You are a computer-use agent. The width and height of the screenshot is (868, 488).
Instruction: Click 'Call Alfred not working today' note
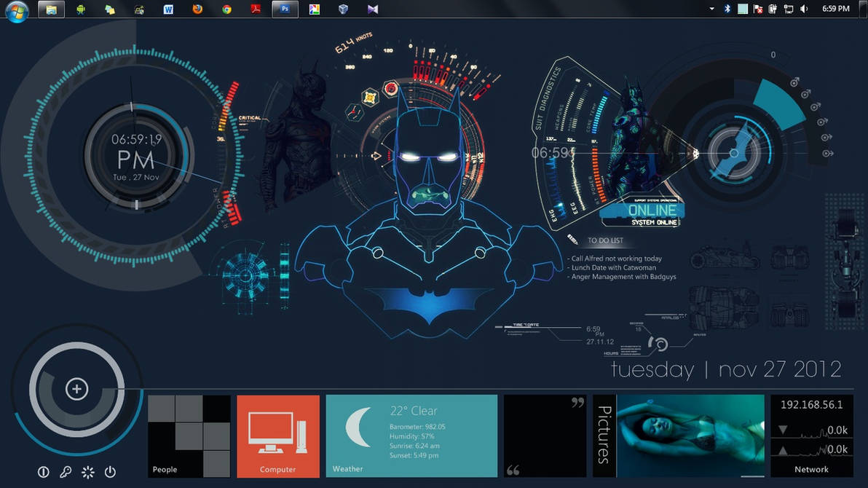point(615,259)
